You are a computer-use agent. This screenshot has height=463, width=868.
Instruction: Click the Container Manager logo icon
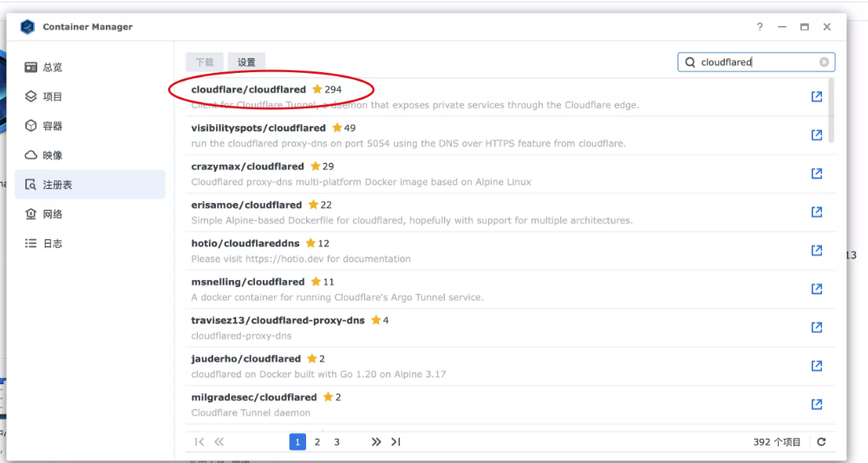click(27, 27)
